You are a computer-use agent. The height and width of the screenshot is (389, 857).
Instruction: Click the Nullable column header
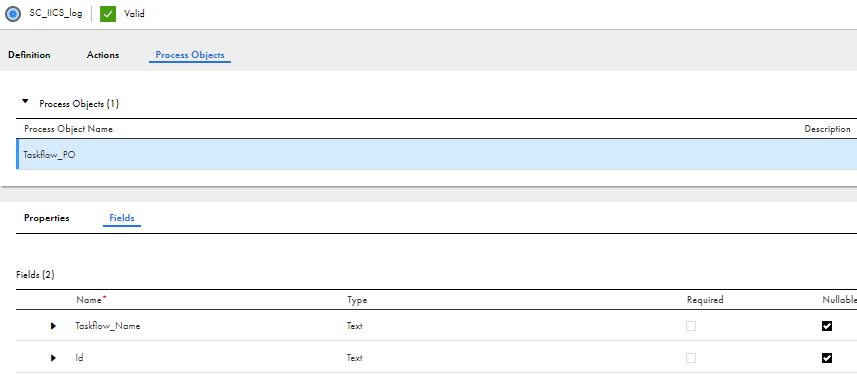click(840, 300)
